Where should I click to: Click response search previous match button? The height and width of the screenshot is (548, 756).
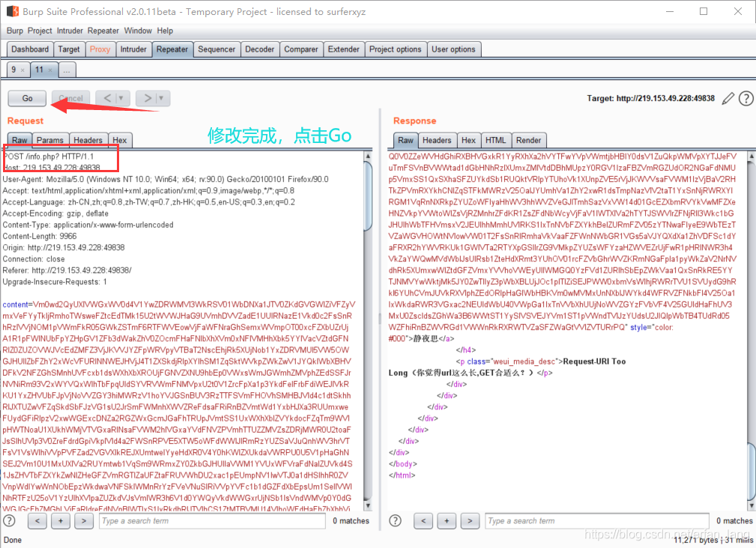pos(423,520)
